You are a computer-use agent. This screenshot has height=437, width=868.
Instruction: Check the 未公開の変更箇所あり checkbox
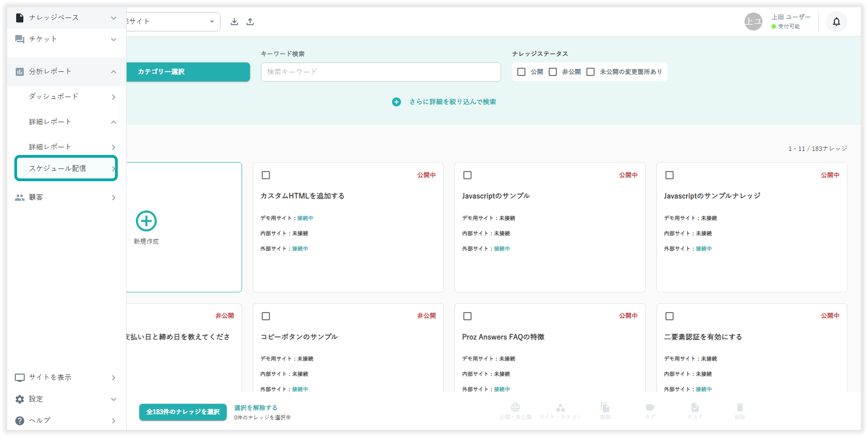tap(590, 72)
